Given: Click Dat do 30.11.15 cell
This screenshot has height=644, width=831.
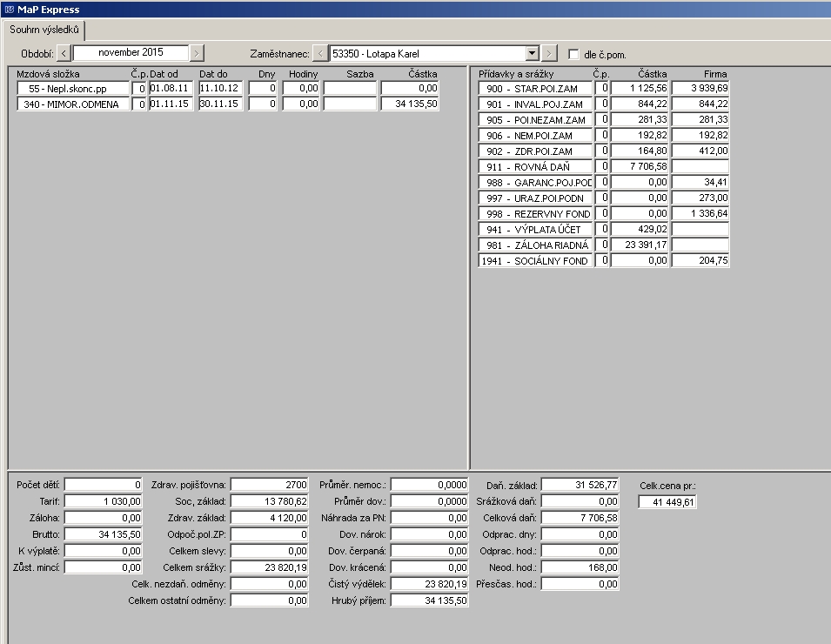Looking at the screenshot, I should (220, 104).
